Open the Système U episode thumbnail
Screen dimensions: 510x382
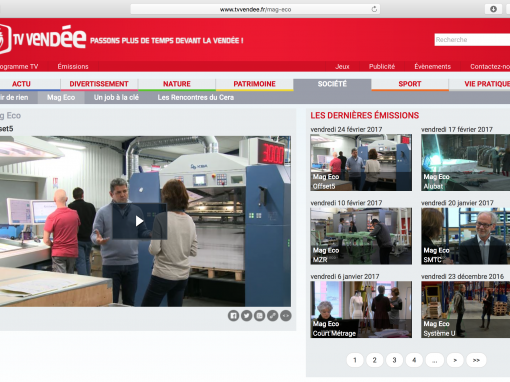tap(466, 309)
